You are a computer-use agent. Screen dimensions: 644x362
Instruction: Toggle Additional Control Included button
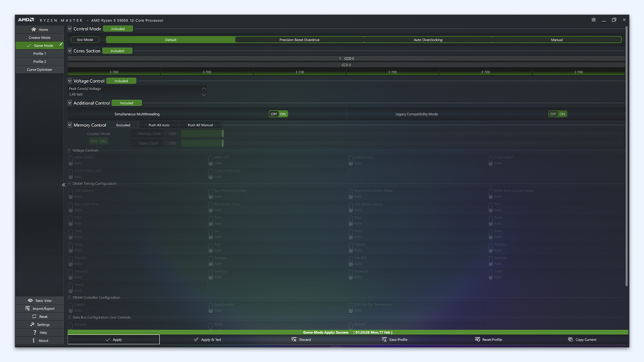click(x=126, y=103)
